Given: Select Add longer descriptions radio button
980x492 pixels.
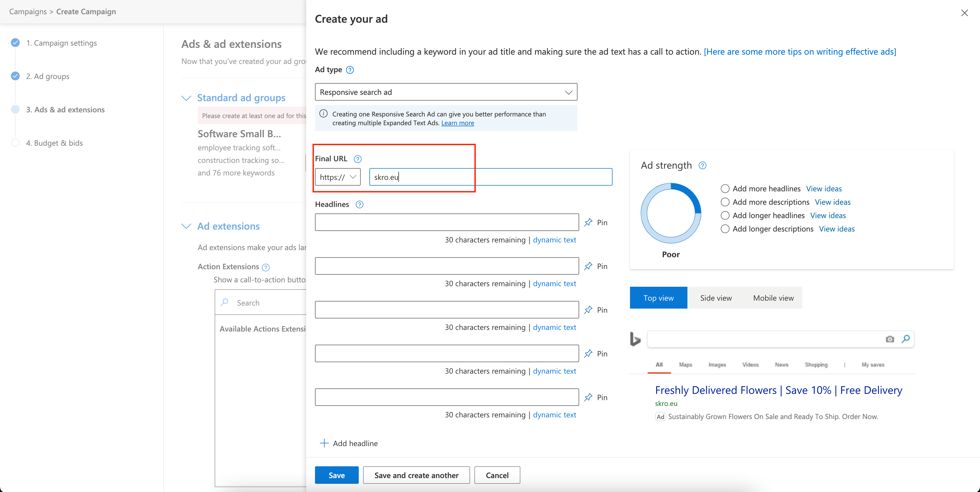Looking at the screenshot, I should pyautogui.click(x=725, y=229).
